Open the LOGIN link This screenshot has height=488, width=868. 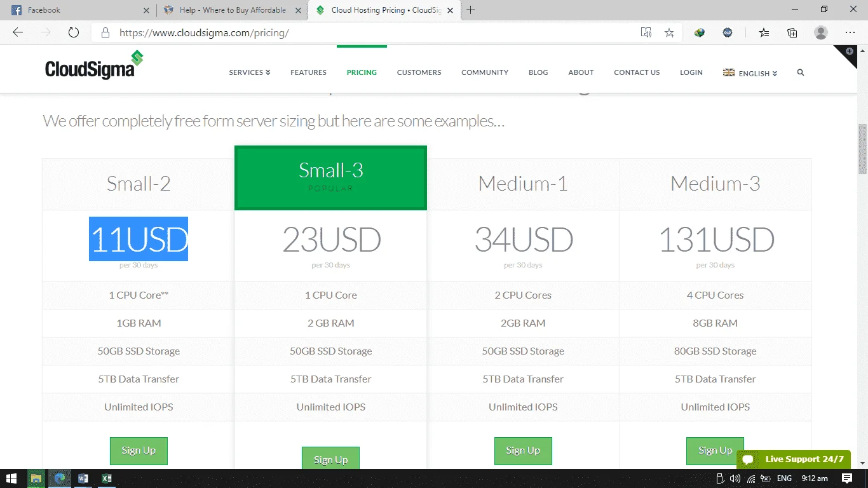coord(691,72)
